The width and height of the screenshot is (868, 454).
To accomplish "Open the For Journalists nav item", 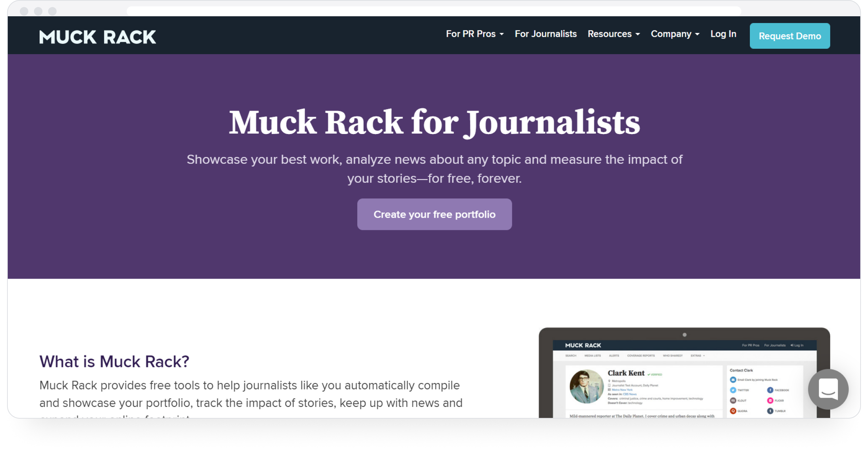I will pyautogui.click(x=546, y=34).
